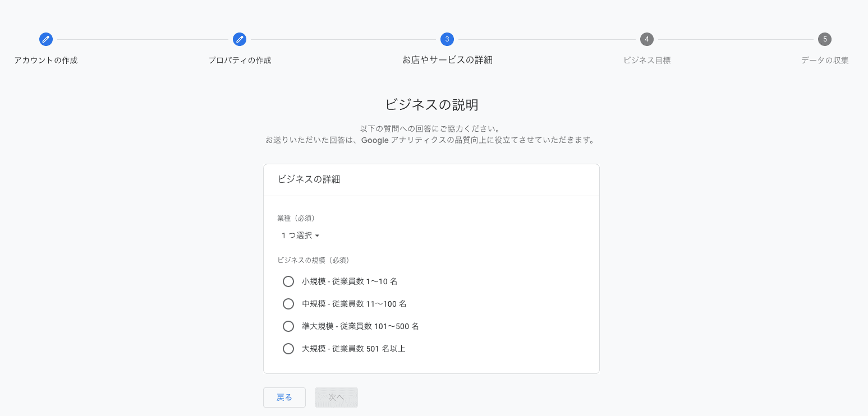Image resolution: width=868 pixels, height=416 pixels.
Task: Open the 1つ選択 industry dropdown
Action: [300, 235]
